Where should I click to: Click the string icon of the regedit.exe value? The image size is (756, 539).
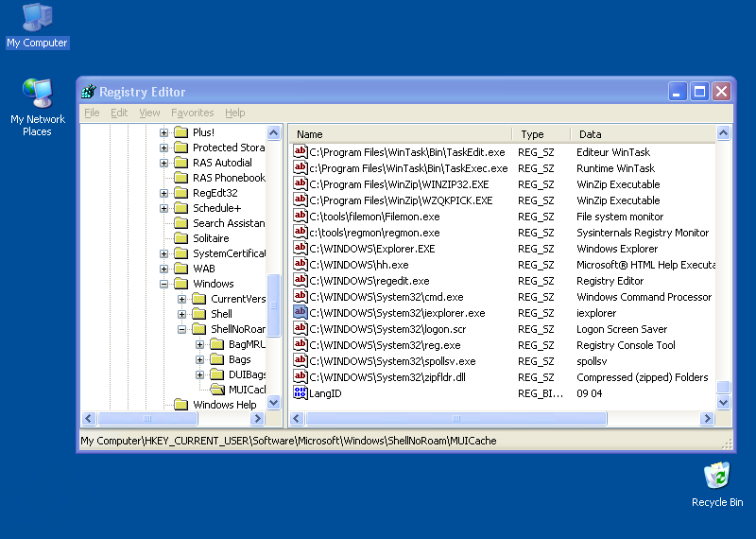[x=300, y=280]
